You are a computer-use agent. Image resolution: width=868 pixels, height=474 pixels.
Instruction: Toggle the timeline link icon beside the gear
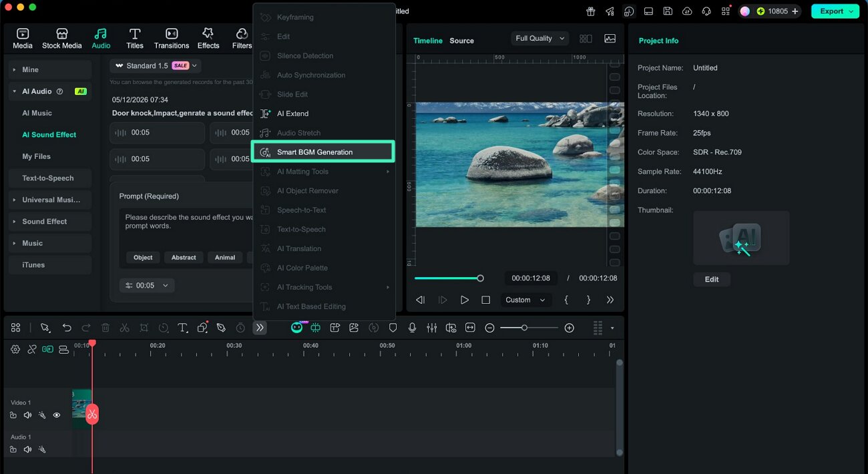click(31, 349)
